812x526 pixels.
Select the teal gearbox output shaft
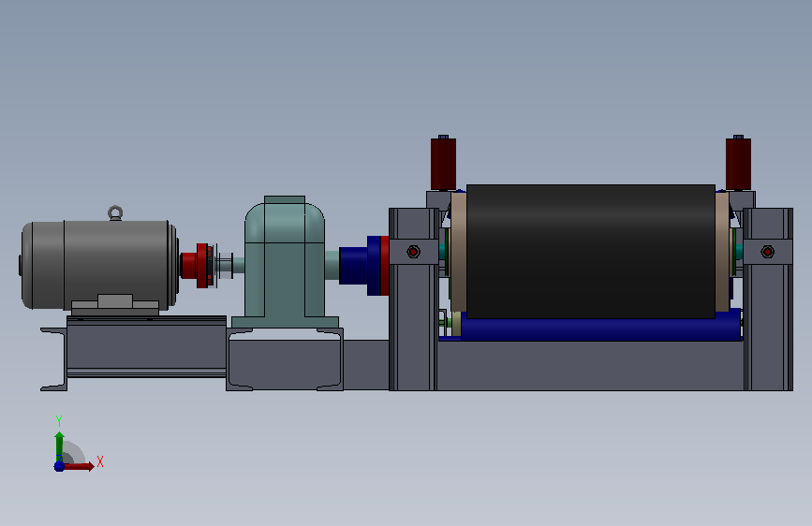(332, 265)
